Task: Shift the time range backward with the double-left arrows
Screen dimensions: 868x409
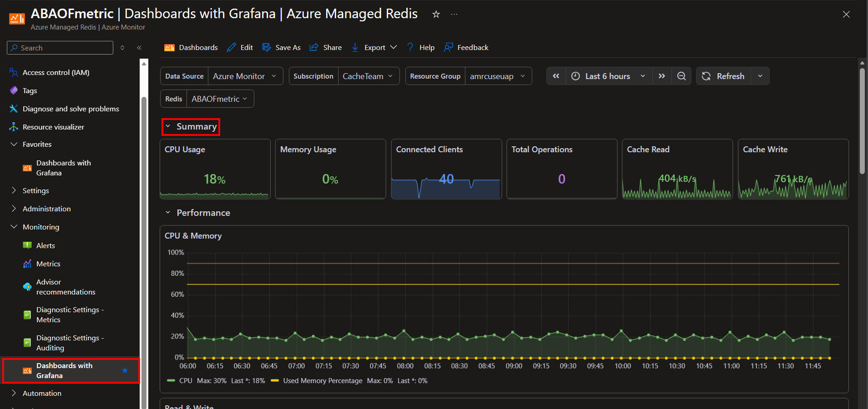Action: [556, 76]
